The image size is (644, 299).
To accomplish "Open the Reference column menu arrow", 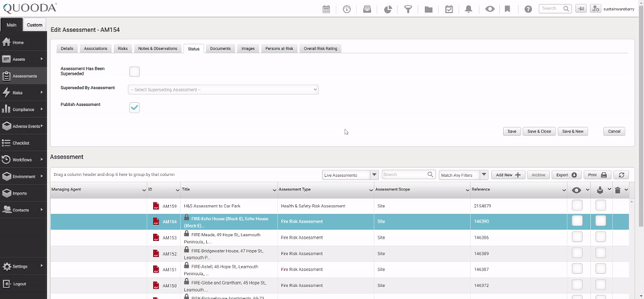I will coord(564,190).
